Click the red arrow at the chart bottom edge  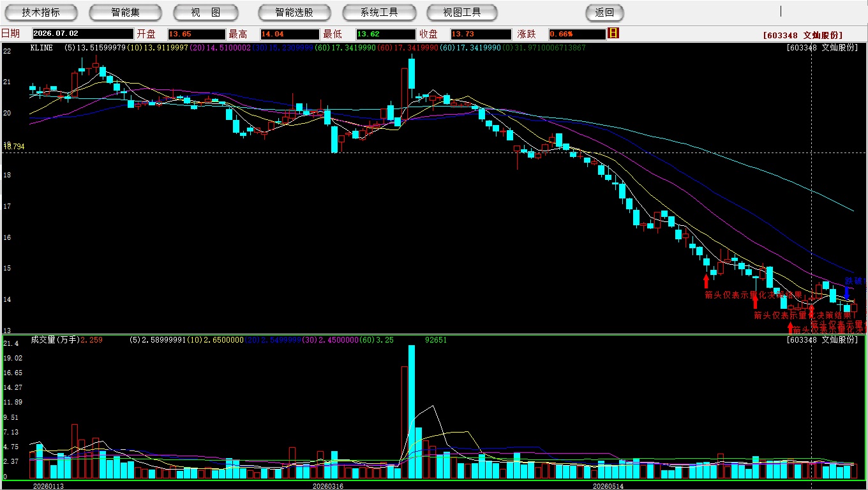pos(790,328)
